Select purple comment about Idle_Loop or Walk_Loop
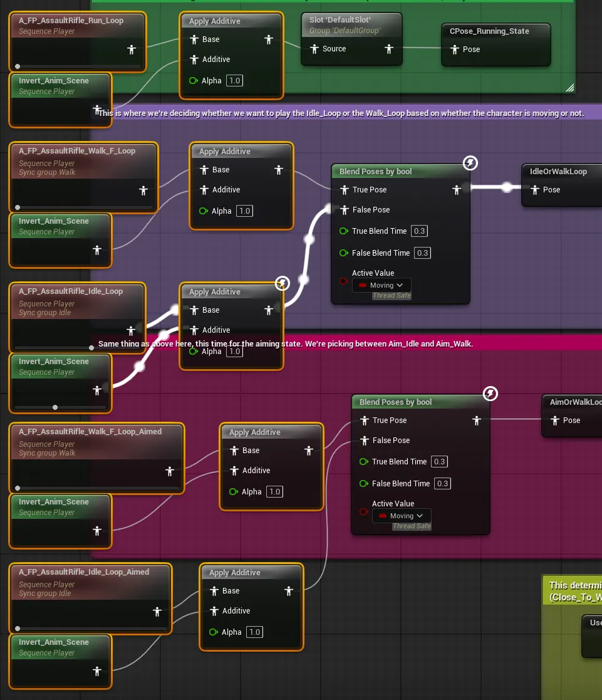 pyautogui.click(x=341, y=113)
